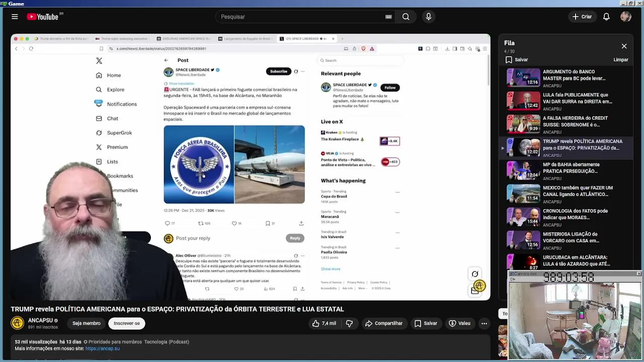Close the camera overlay window
Image resolution: width=644 pixels, height=362 pixels.
pos(638,274)
